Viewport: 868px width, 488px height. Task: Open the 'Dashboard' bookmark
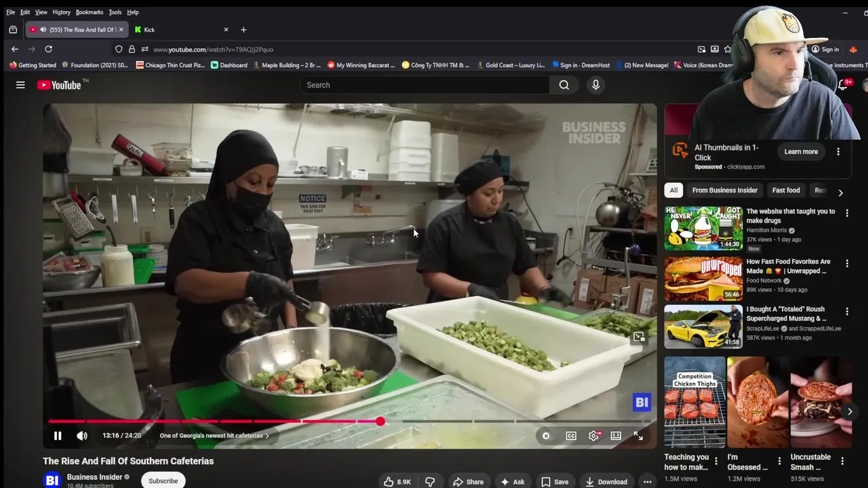pos(229,65)
